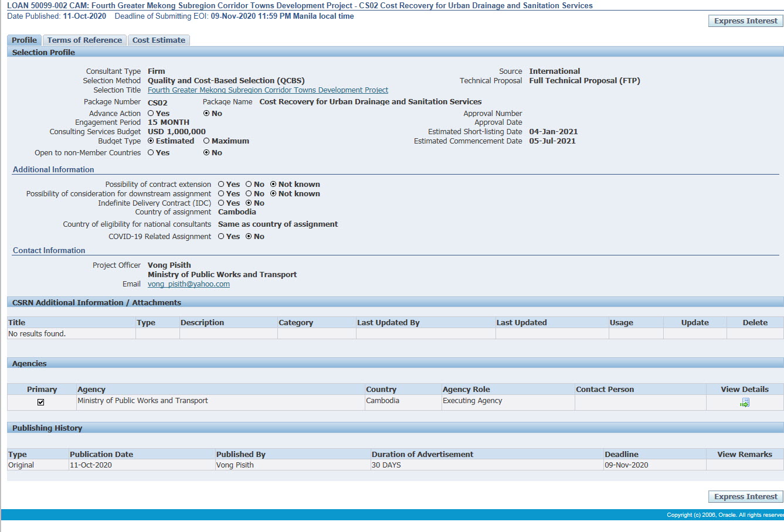Click the USD 1,000,000 budget value

click(x=177, y=132)
